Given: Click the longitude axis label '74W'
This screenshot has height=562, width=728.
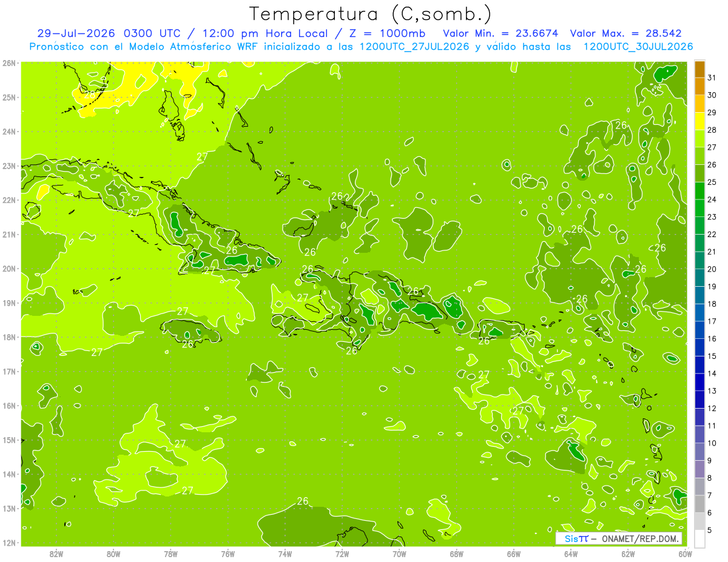Looking at the screenshot, I should click(x=285, y=554).
